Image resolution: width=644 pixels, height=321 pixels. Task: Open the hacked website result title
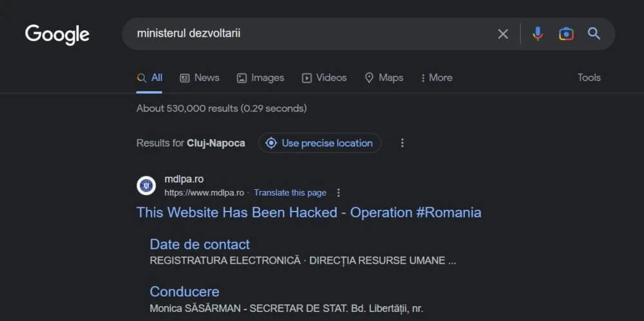pyautogui.click(x=308, y=212)
